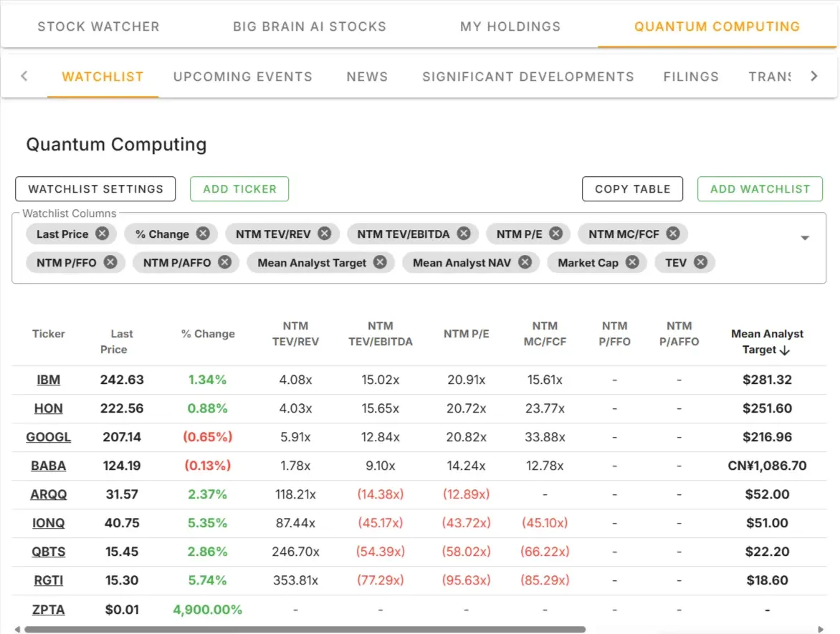Screen dimensions: 840x634
Task: Click the $52.00 analyst target value
Action: click(x=767, y=494)
